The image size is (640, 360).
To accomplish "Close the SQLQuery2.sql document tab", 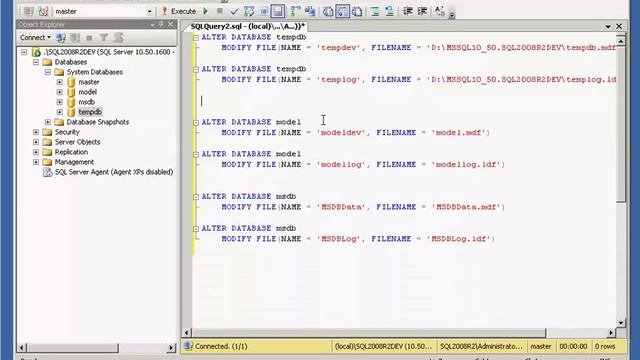I will point(619,27).
